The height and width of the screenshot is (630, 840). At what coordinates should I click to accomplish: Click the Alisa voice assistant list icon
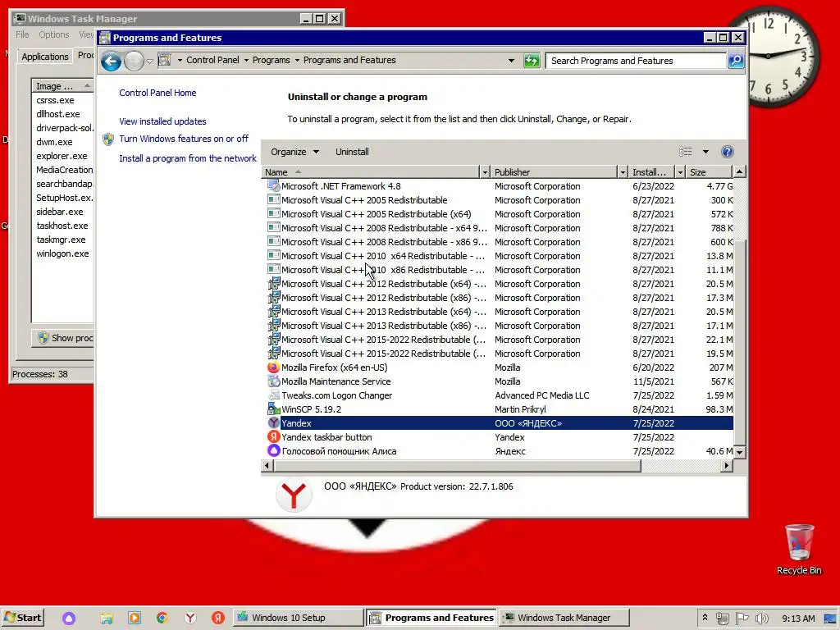[x=273, y=451]
